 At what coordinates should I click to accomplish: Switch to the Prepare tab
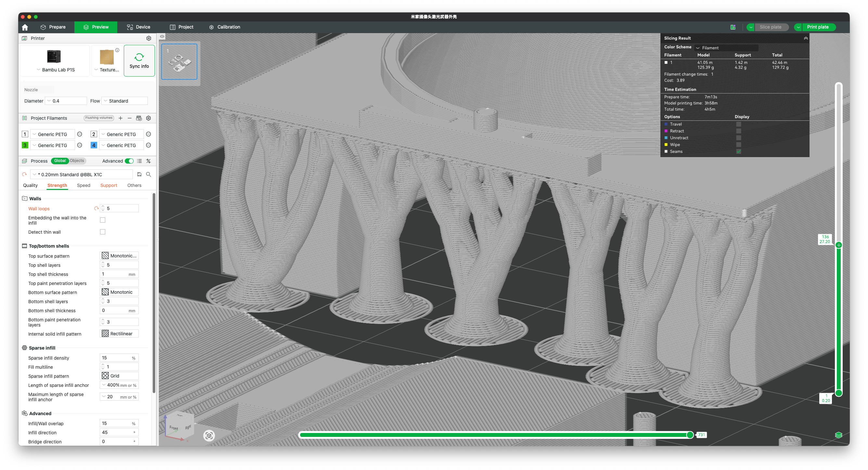[x=53, y=27]
